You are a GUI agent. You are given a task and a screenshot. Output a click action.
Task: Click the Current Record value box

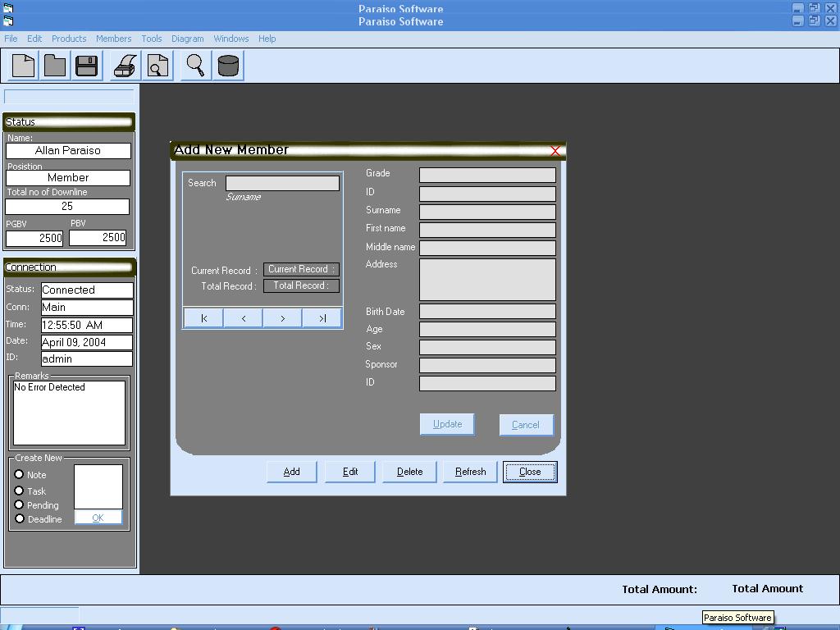tap(301, 269)
